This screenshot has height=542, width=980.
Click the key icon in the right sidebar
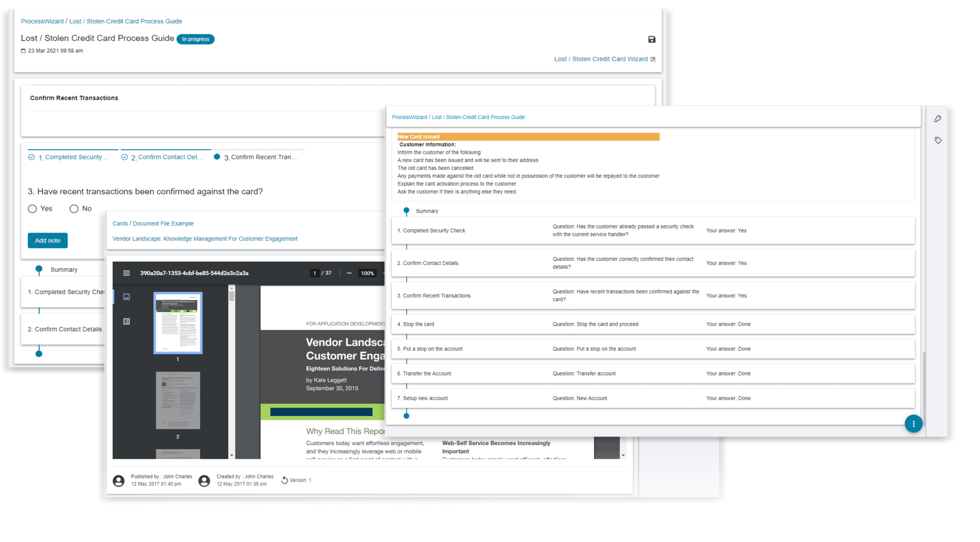coord(938,119)
